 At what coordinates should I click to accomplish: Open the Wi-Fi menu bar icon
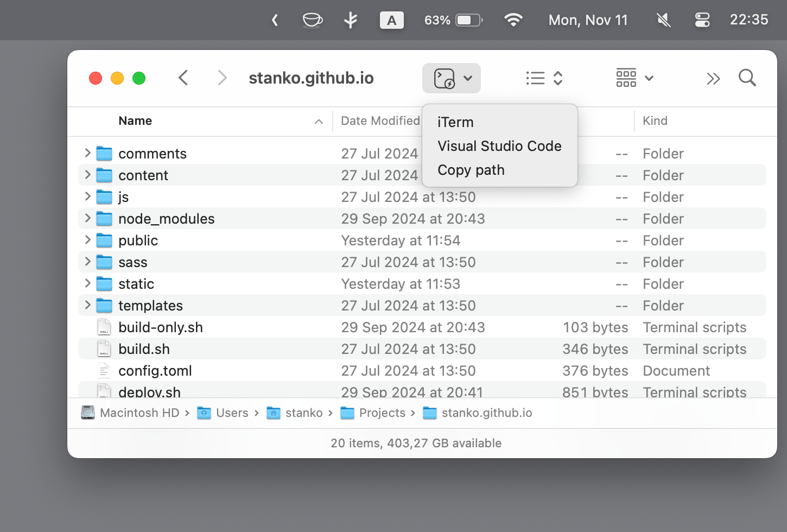click(513, 20)
